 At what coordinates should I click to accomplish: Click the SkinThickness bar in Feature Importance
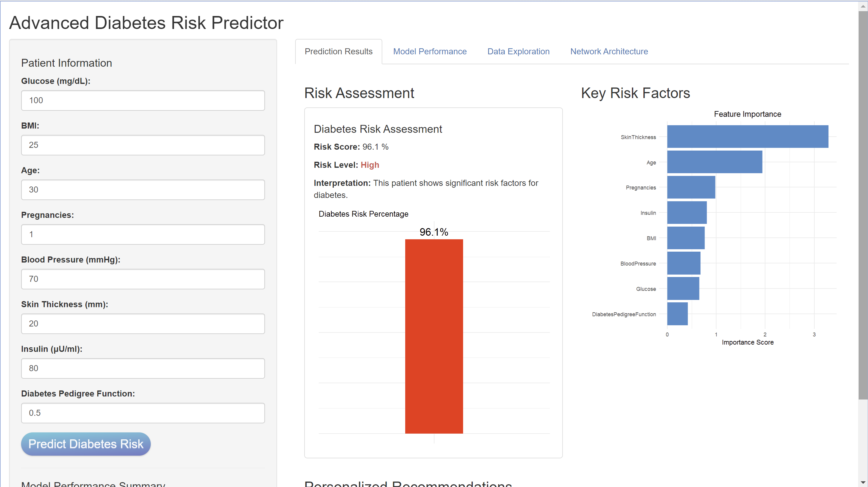(x=747, y=137)
